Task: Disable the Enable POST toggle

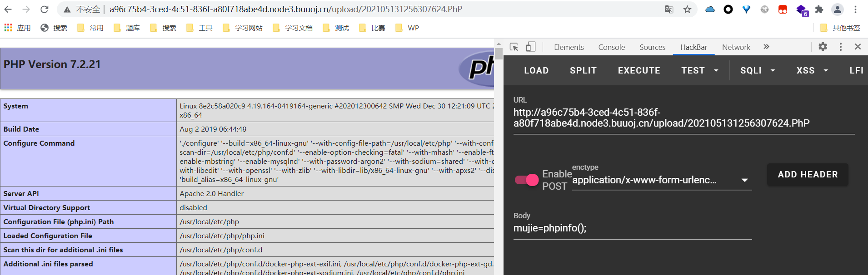Action: coord(527,180)
